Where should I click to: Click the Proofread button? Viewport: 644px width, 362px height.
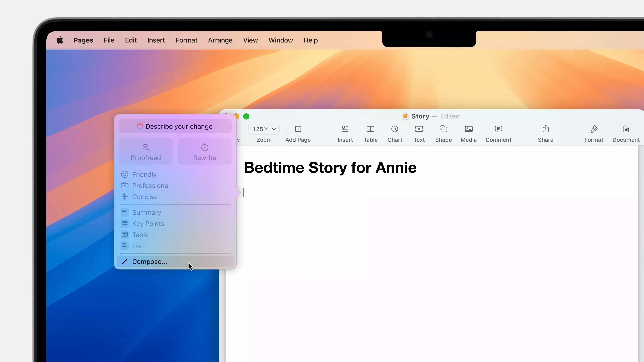point(146,152)
